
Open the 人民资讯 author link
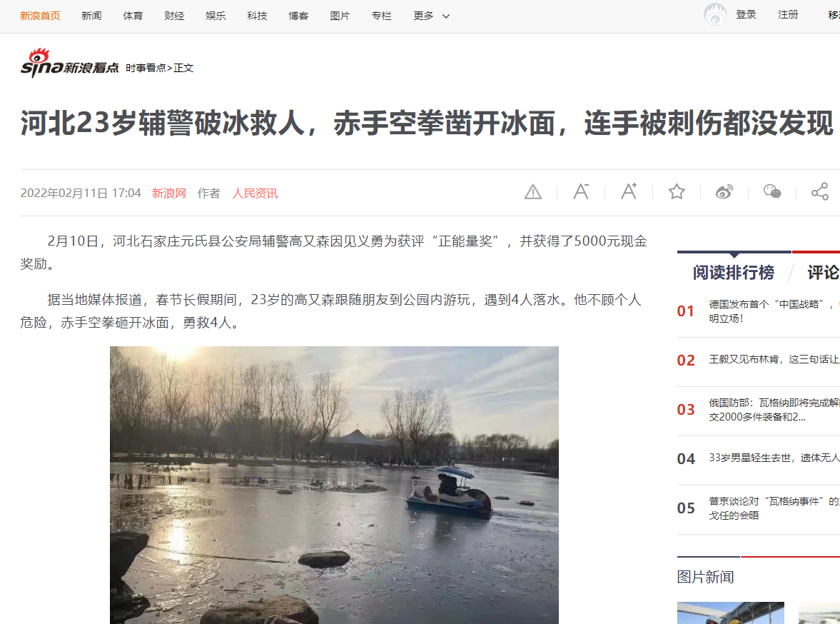(x=255, y=193)
